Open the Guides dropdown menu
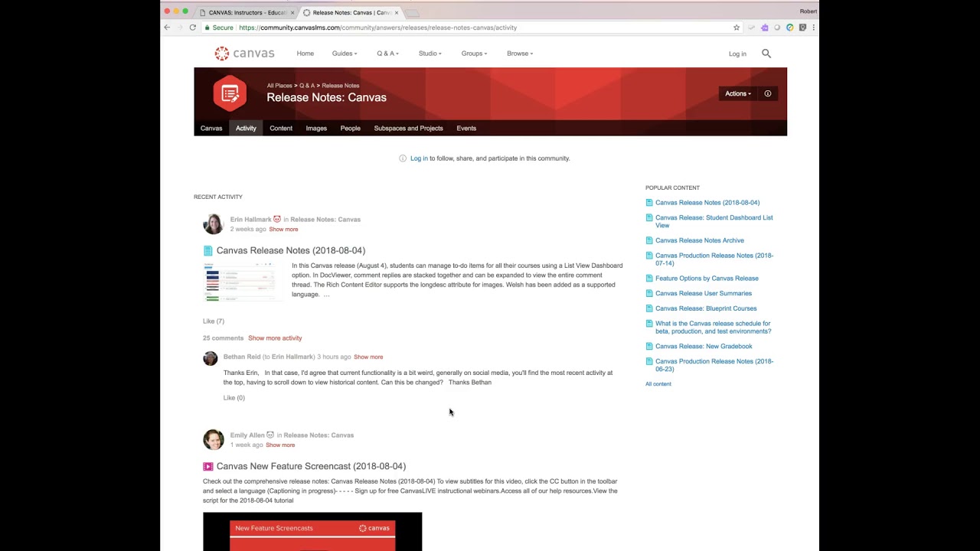 (x=345, y=54)
